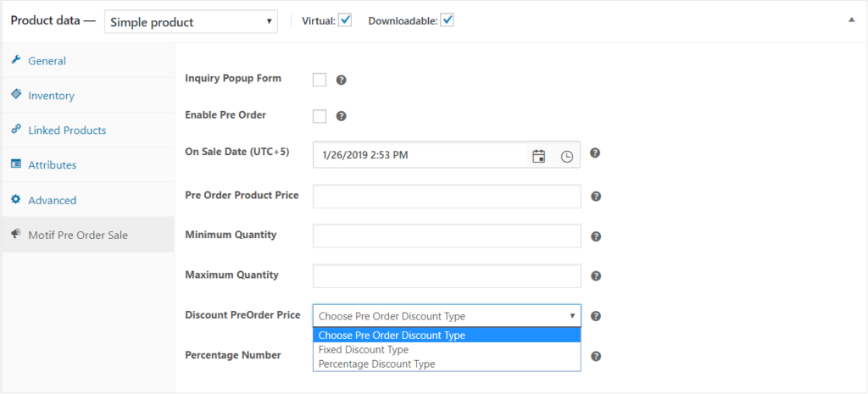
Task: Open the calendar date picker icon
Action: point(538,156)
